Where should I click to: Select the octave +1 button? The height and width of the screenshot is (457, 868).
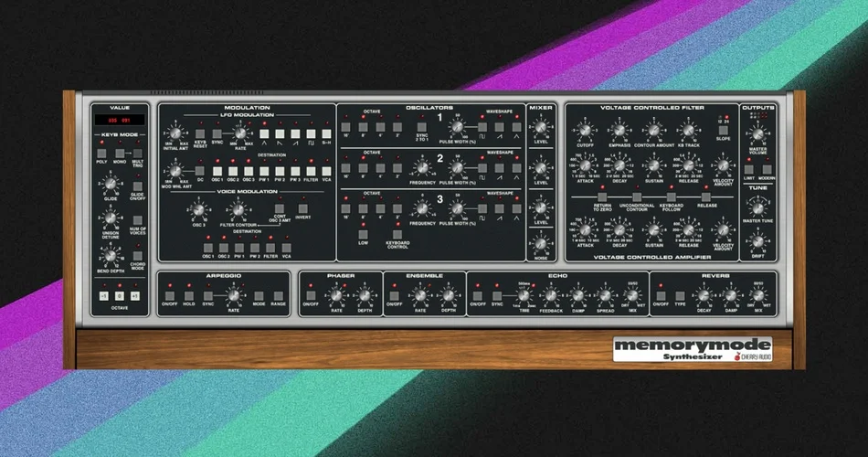(135, 296)
